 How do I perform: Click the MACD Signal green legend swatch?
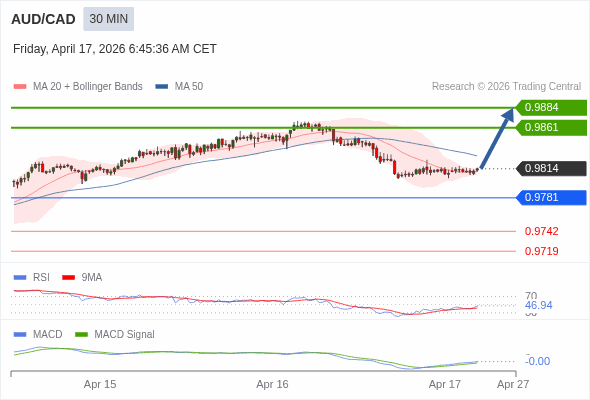[81, 335]
